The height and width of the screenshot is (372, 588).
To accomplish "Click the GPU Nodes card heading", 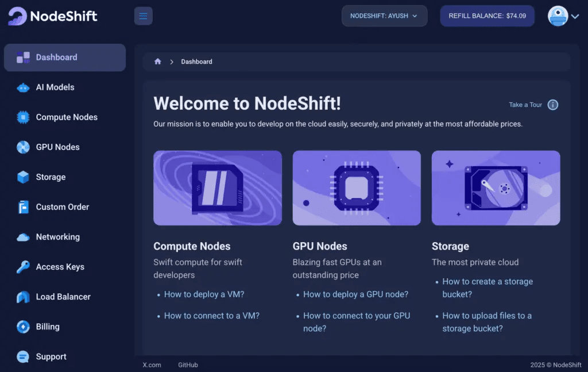I will tap(320, 246).
